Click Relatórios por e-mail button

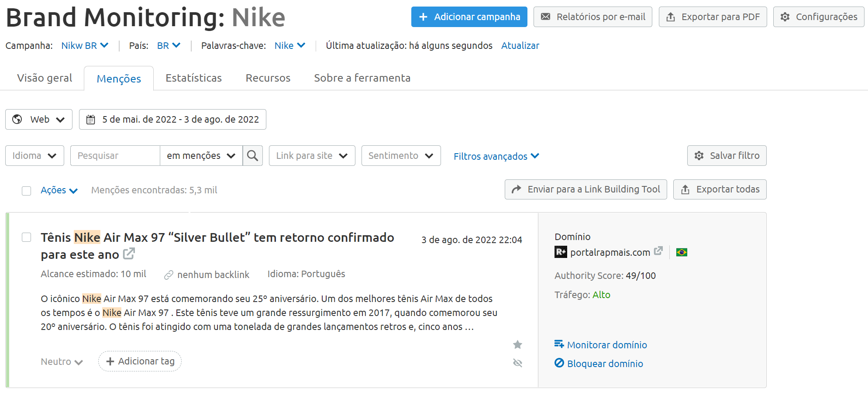point(592,17)
